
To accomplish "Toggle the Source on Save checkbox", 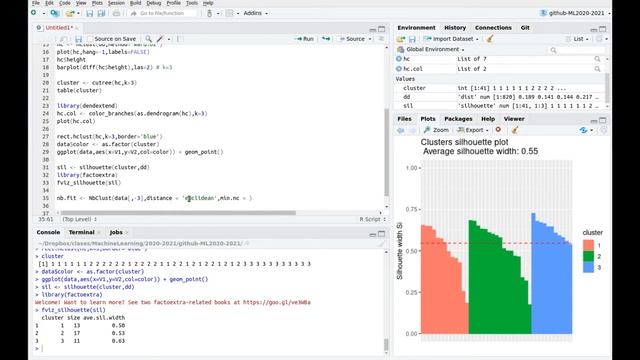I will coord(90,39).
